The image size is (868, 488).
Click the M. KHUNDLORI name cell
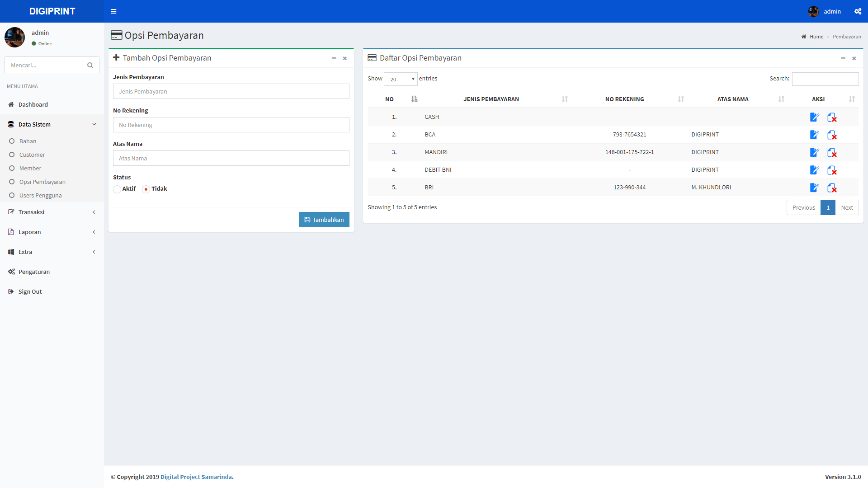pyautogui.click(x=711, y=188)
